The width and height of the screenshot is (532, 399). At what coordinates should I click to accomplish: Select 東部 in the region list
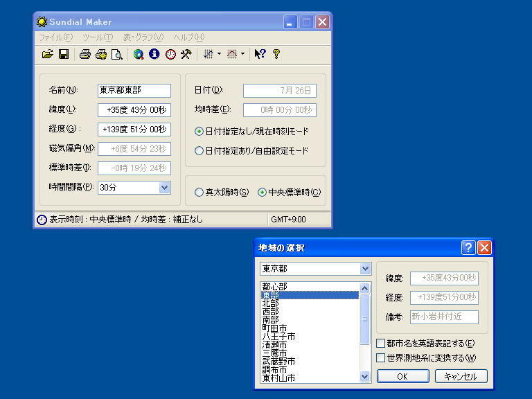(310, 295)
